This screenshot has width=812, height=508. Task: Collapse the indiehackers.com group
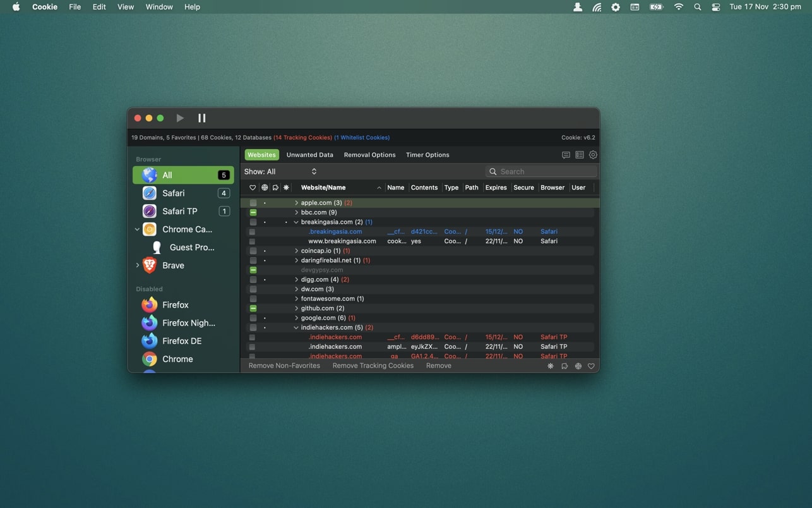[296, 327]
